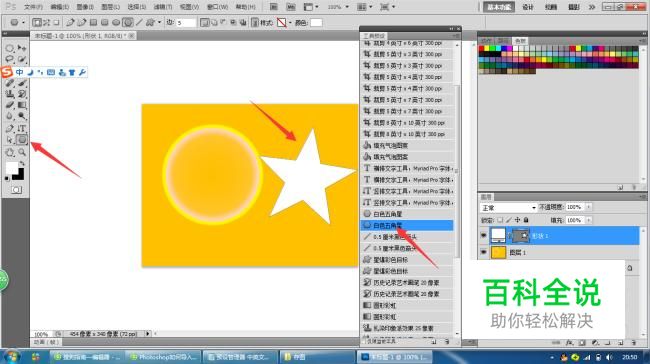Expand the 不透明度 opacity slider arrow
The image size is (650, 364).
(x=588, y=207)
